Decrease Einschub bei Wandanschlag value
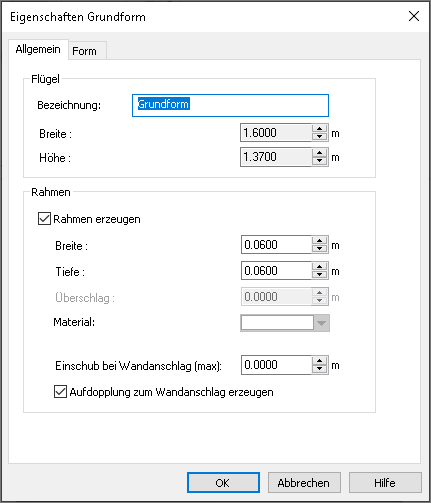This screenshot has height=503, width=431. pyautogui.click(x=320, y=369)
